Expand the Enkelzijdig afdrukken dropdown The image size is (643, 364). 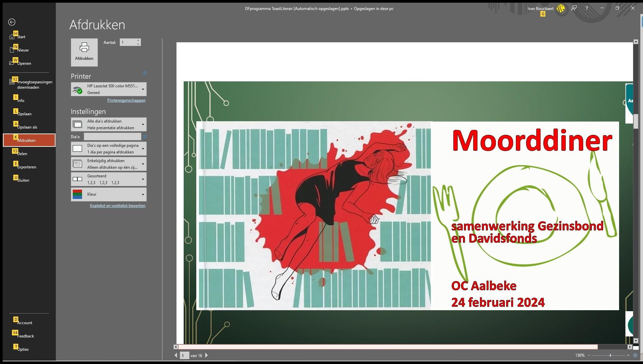[109, 164]
